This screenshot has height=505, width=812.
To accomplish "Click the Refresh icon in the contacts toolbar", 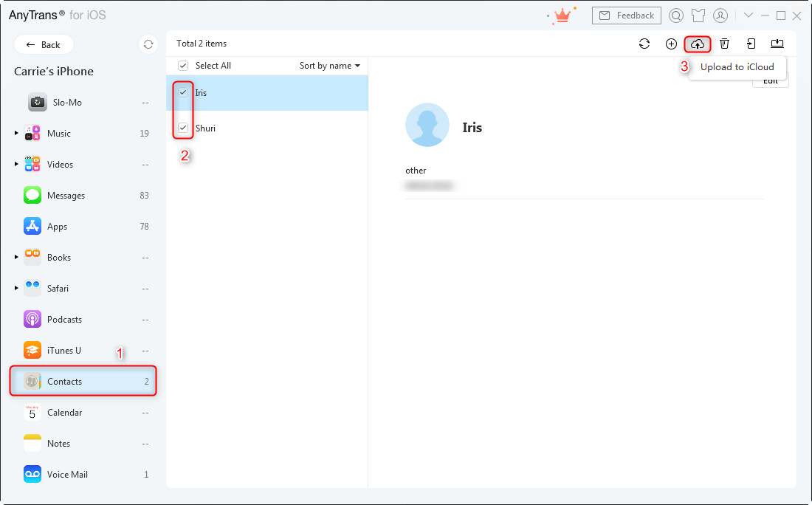I will coord(644,44).
